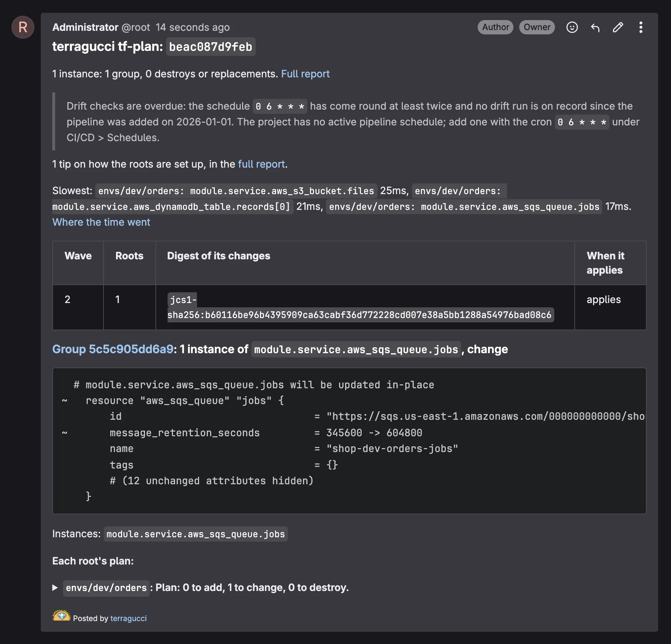
Task: Open the Full report link
Action: tap(305, 74)
